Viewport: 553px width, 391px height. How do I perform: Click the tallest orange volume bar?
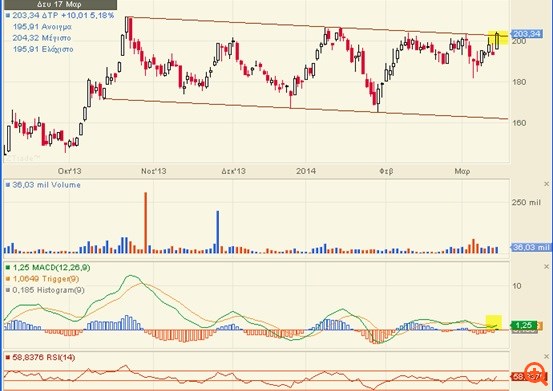[x=146, y=222]
